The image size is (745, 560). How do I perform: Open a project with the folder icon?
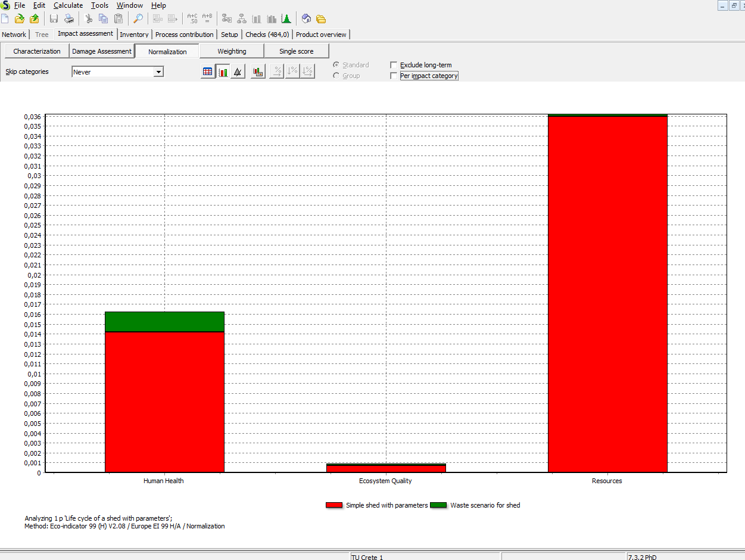(x=20, y=18)
